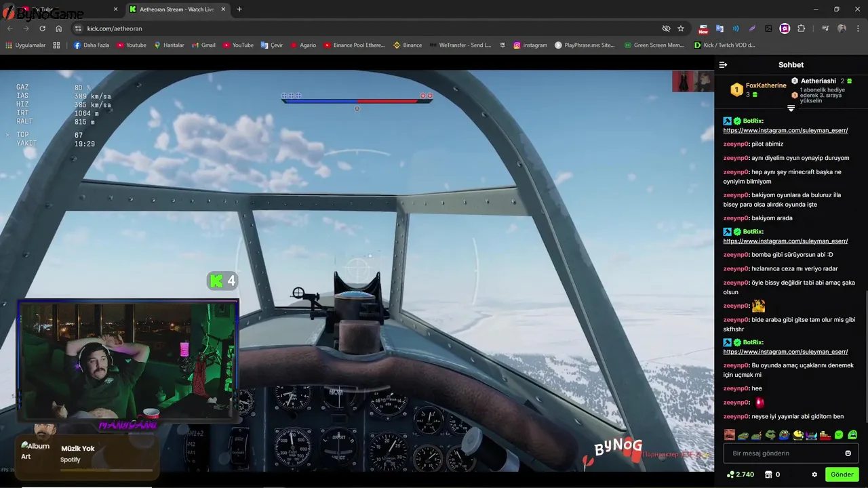The width and height of the screenshot is (868, 488).
Task: Open Uygulamalar apps bookmark
Action: (25, 45)
